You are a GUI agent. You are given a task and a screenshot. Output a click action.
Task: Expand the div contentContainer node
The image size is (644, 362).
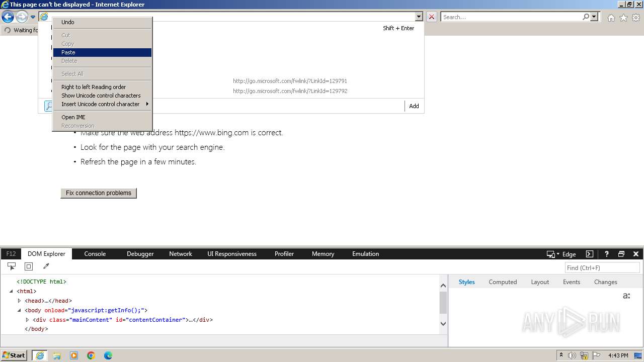tap(27, 320)
